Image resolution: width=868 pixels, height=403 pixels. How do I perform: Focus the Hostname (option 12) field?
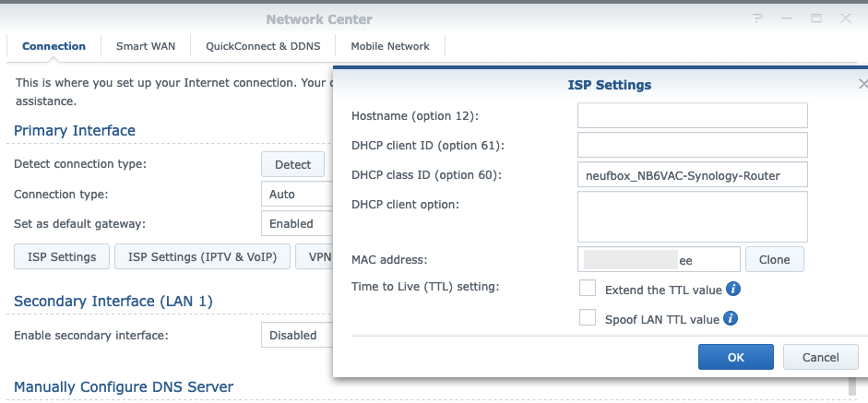click(x=692, y=115)
